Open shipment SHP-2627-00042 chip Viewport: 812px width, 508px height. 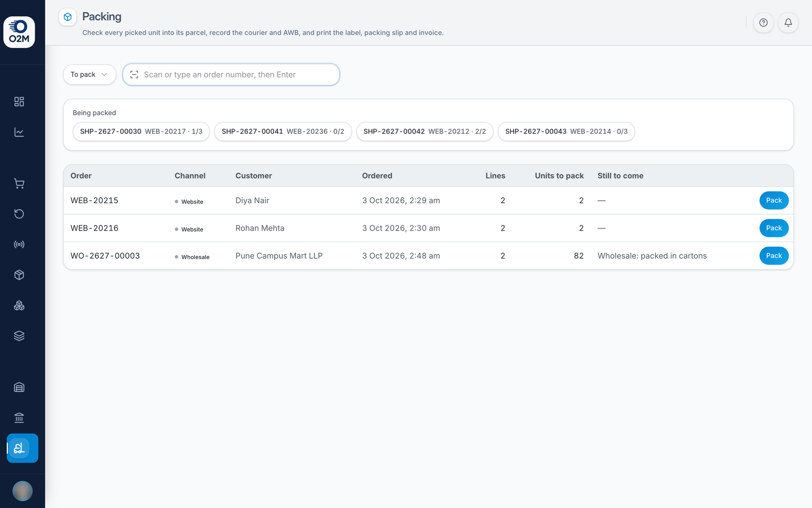(425, 132)
